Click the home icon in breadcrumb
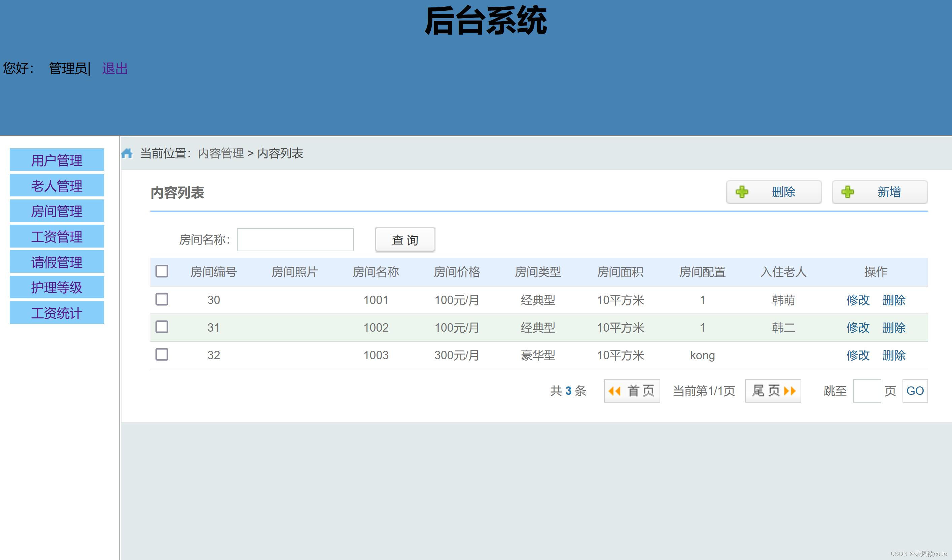952x560 pixels. [x=127, y=153]
